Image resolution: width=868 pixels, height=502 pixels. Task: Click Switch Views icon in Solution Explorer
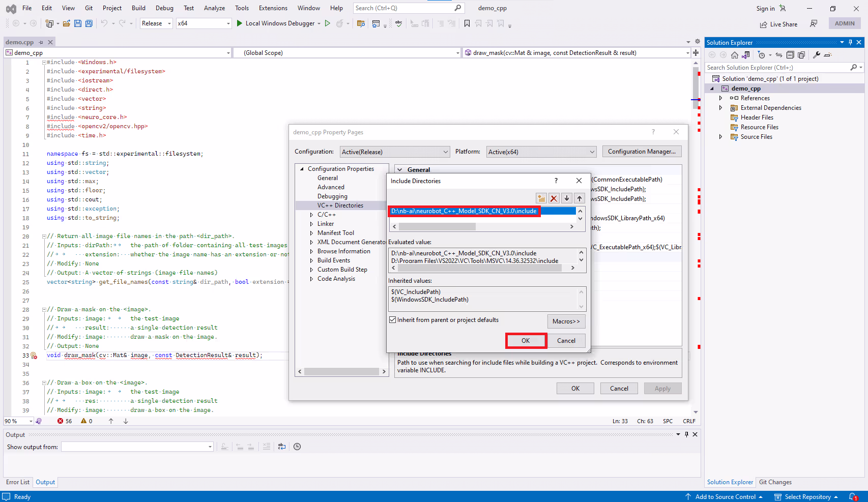[x=746, y=55]
